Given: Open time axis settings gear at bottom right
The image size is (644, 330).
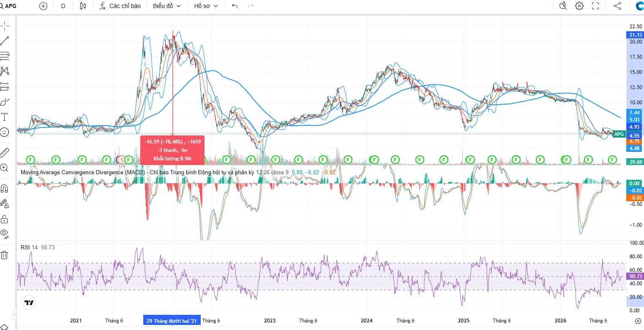Looking at the screenshot, I should [x=638, y=321].
